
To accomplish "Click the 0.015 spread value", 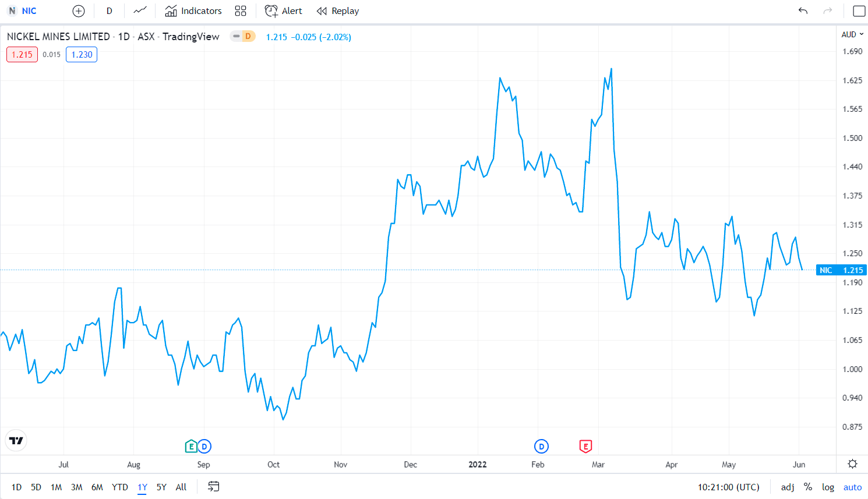I will [x=51, y=55].
